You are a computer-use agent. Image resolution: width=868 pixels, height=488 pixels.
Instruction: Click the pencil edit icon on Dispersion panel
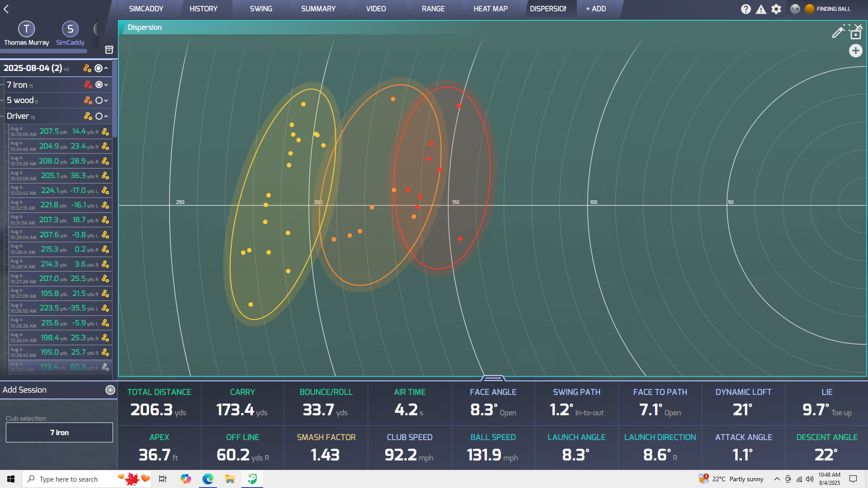pos(838,32)
